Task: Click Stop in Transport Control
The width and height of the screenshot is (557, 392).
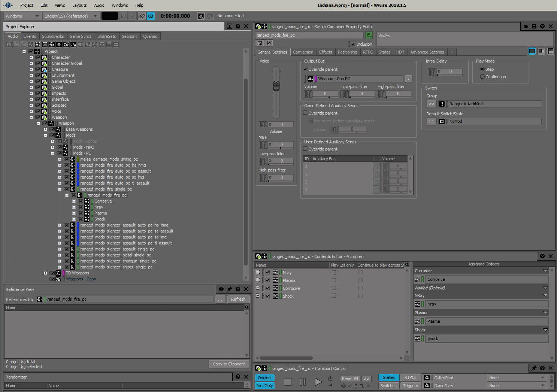Action: [x=287, y=382]
